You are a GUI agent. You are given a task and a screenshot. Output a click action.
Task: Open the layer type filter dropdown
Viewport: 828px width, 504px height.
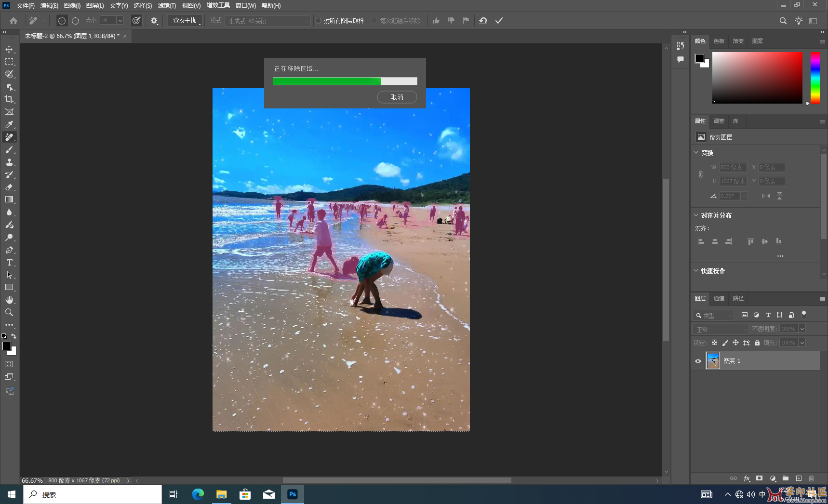coord(714,315)
